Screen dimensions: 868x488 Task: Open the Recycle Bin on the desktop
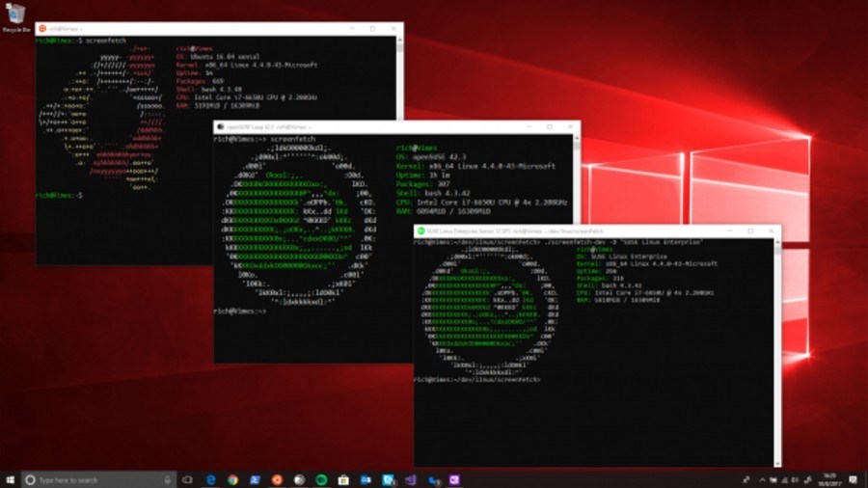(x=14, y=16)
